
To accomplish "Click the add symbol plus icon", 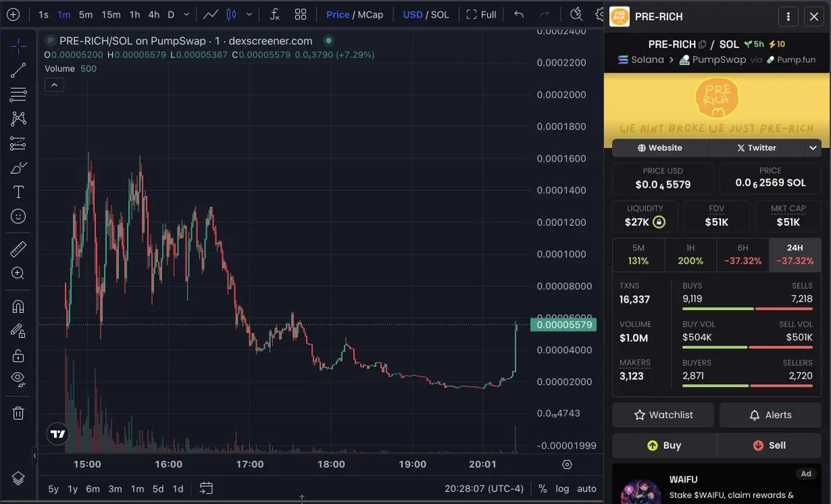I will 13,14.
